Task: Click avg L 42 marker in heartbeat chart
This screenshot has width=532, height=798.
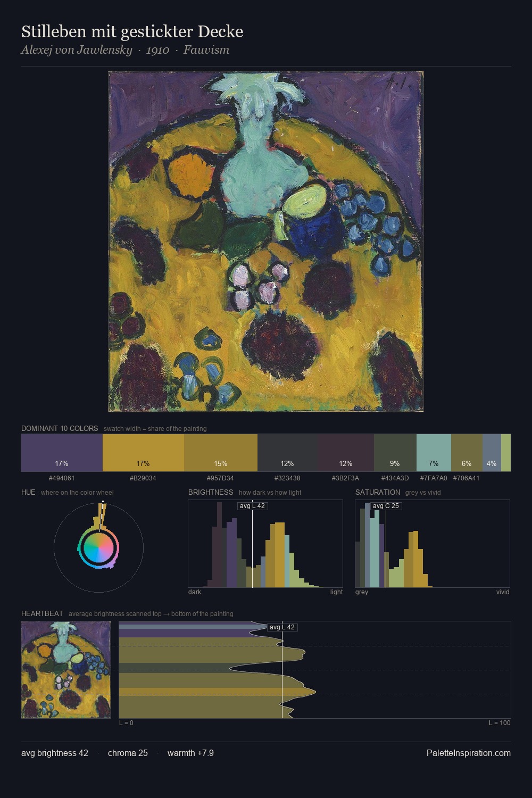Action: tap(282, 627)
